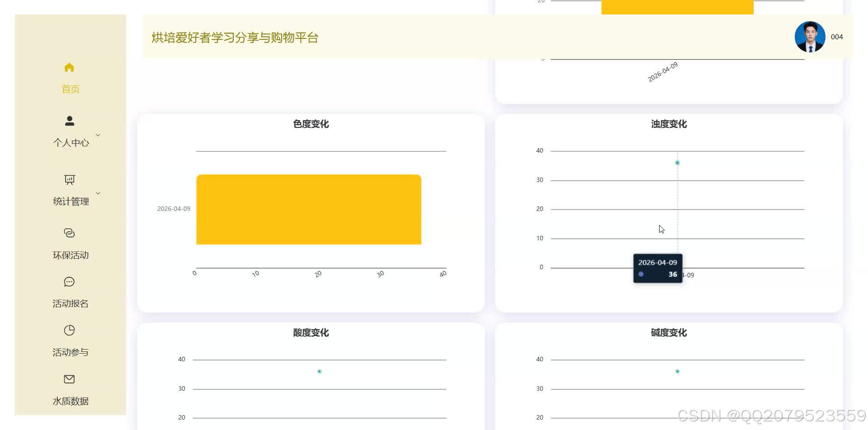Click the 统计管理 presentation board icon
The width and height of the screenshot is (868, 430).
69,180
